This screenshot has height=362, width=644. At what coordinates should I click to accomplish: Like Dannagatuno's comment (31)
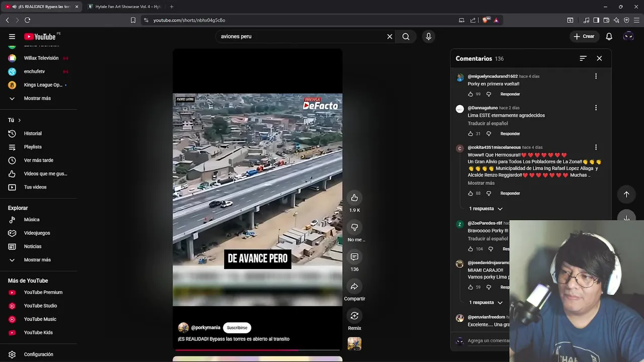(x=470, y=134)
